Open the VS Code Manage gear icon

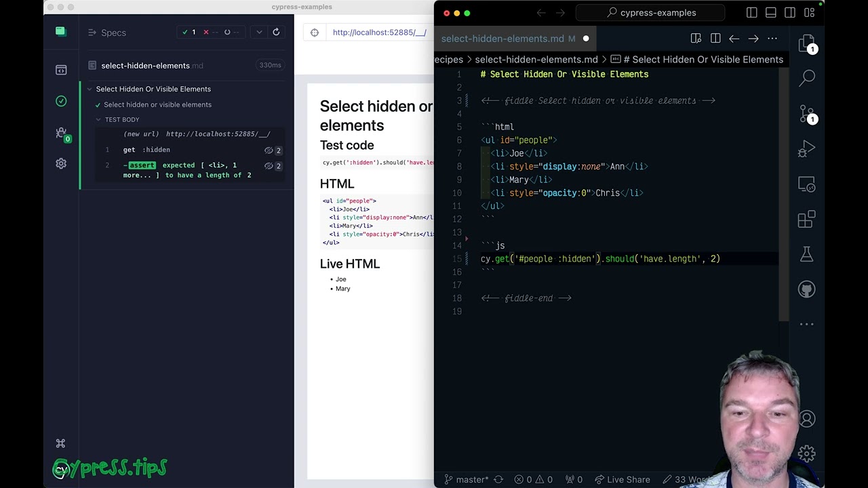click(807, 453)
